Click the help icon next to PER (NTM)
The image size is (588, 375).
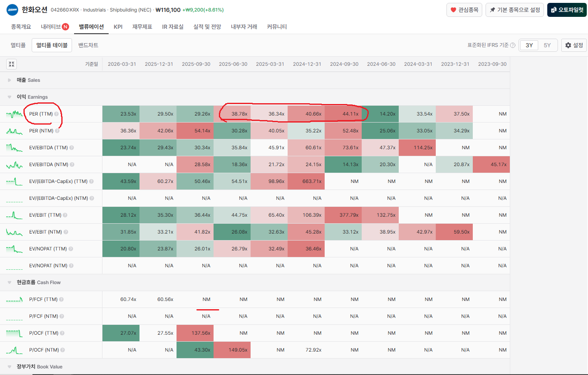[57, 131]
